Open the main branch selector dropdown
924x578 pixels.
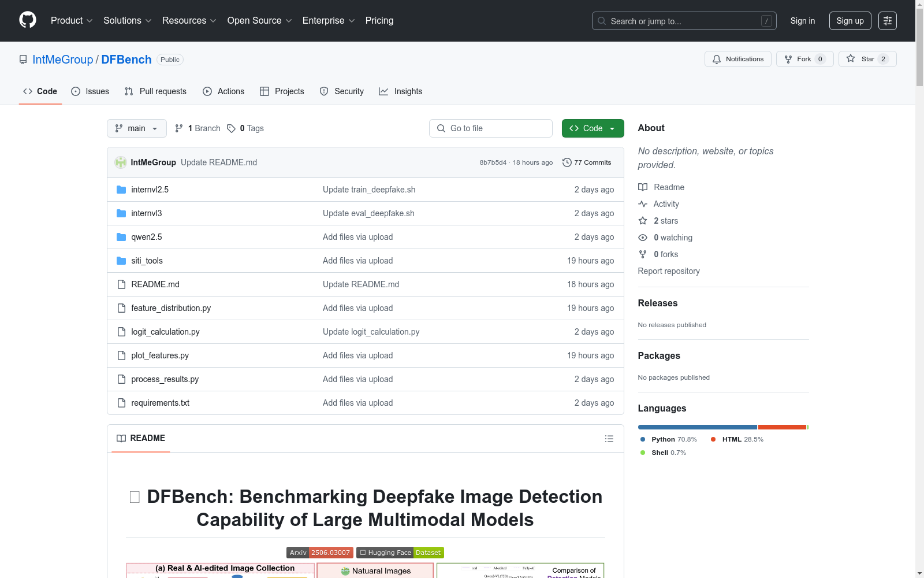137,128
